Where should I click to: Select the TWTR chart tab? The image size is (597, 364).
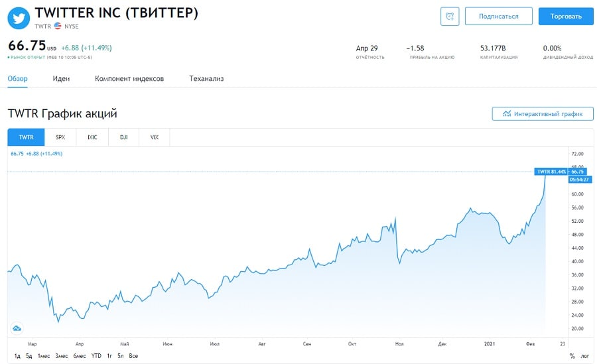(x=27, y=137)
